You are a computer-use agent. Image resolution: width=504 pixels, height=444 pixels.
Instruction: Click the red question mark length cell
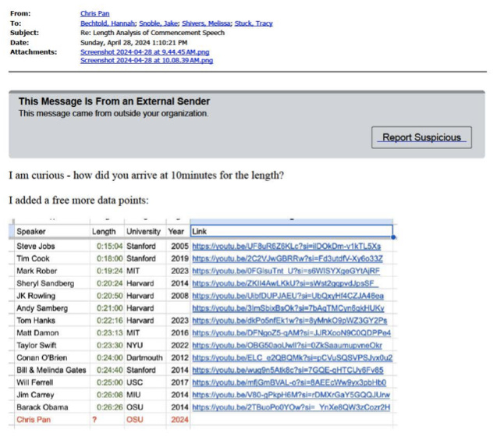click(107, 420)
